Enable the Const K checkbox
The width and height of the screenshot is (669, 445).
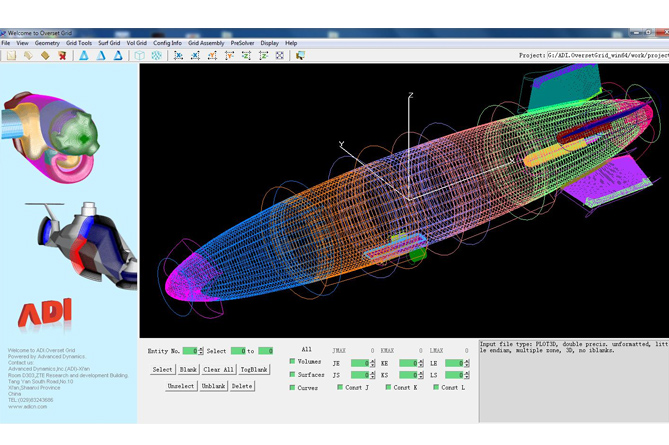tap(388, 387)
